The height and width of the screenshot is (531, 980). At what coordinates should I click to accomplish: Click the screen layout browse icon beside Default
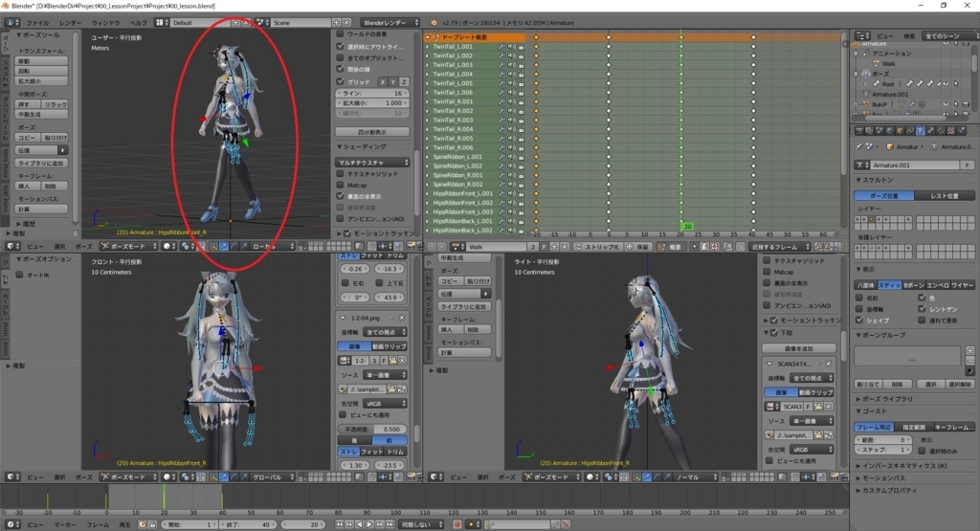[163, 23]
